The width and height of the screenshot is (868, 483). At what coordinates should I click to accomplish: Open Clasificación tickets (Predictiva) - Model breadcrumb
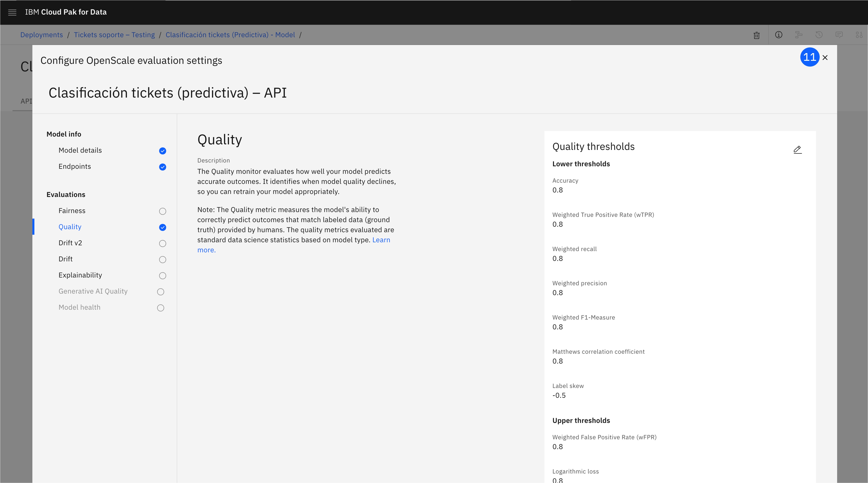[x=230, y=35]
